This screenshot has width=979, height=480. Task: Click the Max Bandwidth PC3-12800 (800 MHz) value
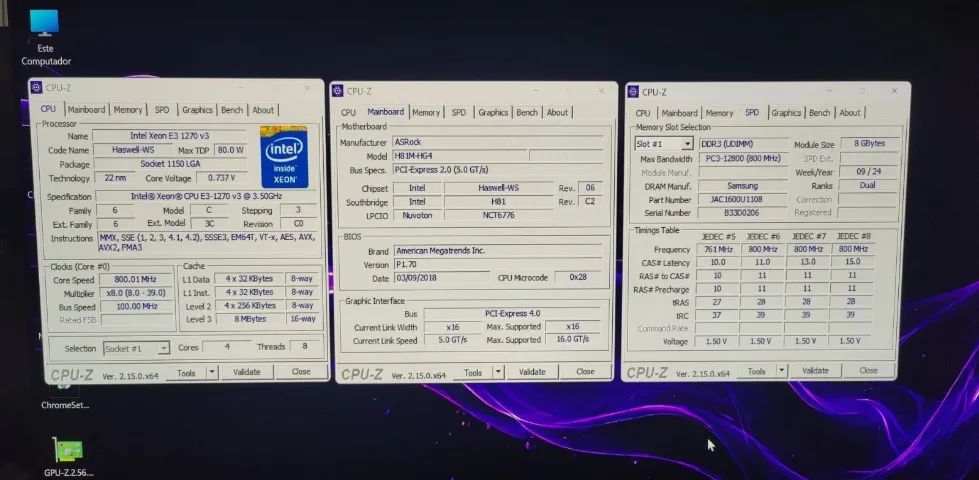(743, 159)
